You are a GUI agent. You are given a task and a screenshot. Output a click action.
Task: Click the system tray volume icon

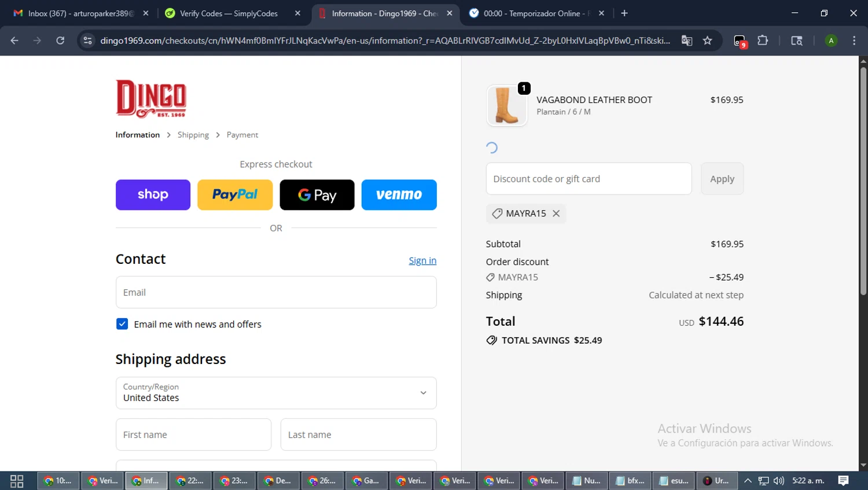click(x=779, y=481)
